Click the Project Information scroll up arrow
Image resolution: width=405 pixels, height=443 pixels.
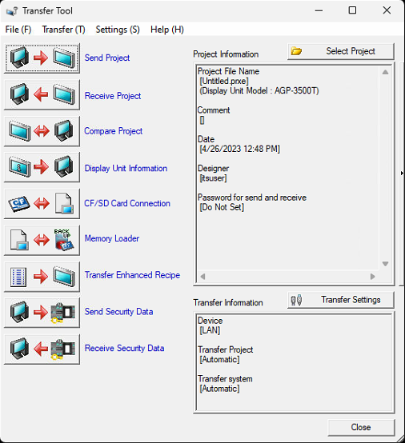(x=385, y=72)
